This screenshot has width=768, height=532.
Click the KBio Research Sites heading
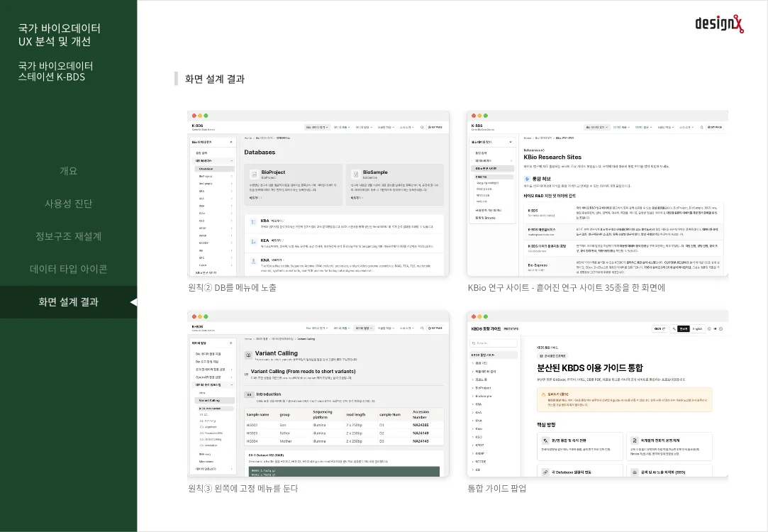coord(552,157)
